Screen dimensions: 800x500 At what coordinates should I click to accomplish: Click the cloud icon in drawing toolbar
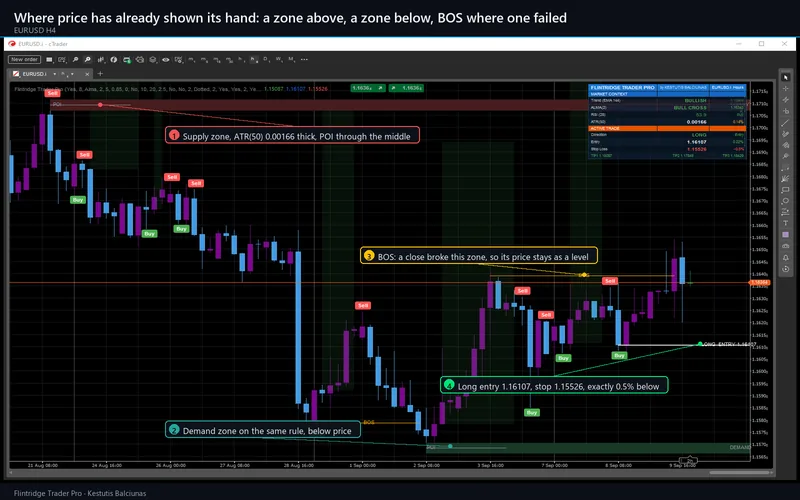tap(785, 246)
